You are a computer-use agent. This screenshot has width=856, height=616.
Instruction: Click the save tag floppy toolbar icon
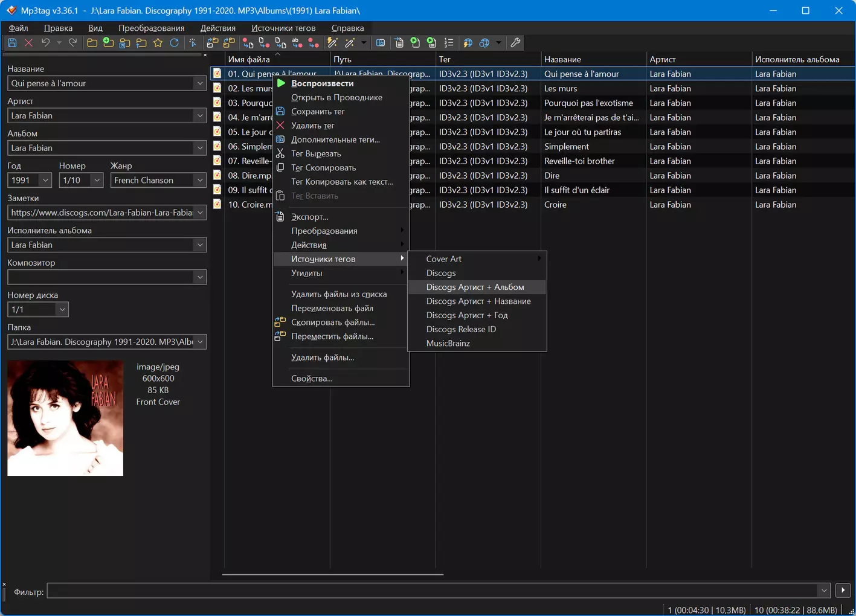[12, 43]
